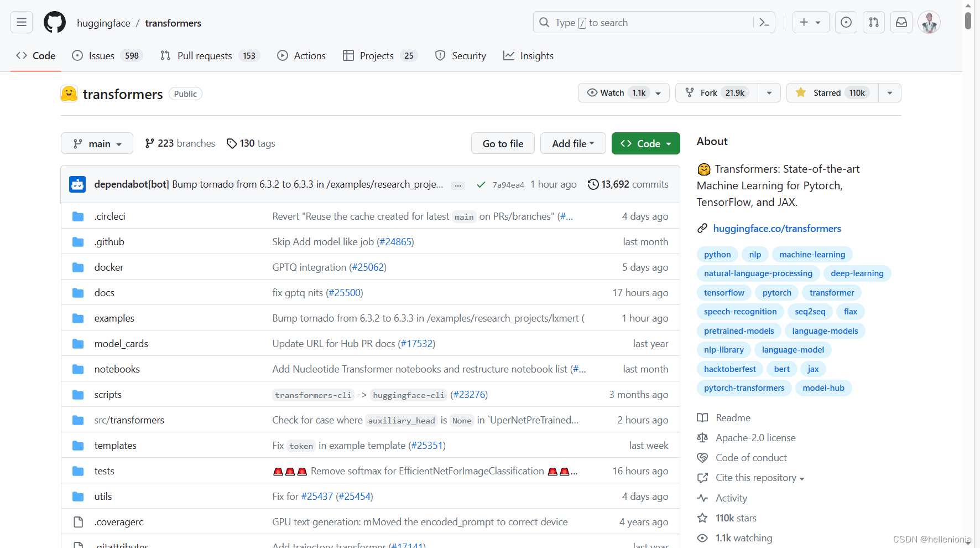Click the templates folder icon

(78, 446)
